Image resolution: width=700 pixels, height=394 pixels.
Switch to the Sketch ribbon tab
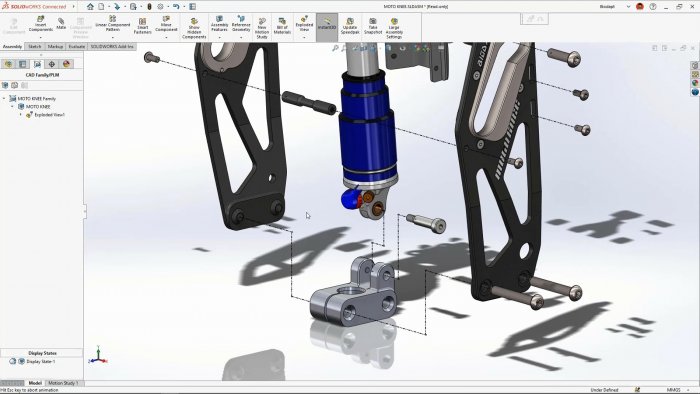tap(35, 46)
